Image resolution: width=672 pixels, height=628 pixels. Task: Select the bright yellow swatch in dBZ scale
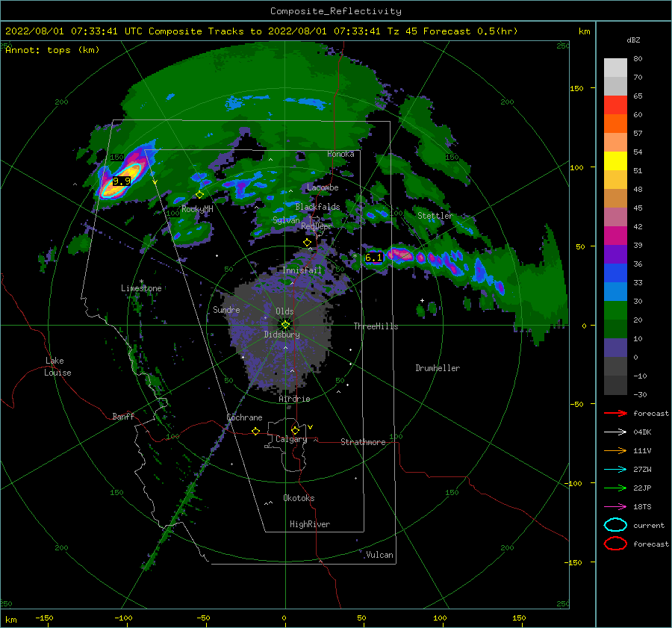(615, 161)
